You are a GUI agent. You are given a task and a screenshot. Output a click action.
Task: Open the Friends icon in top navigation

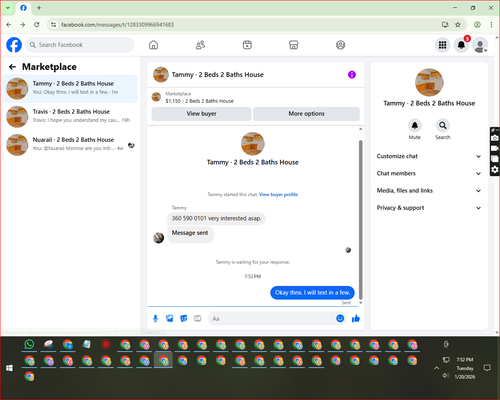[200, 45]
